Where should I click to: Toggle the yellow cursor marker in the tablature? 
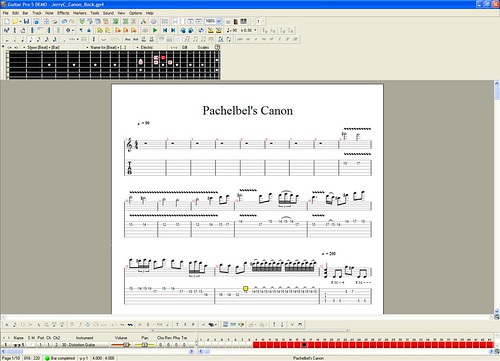[x=246, y=288]
